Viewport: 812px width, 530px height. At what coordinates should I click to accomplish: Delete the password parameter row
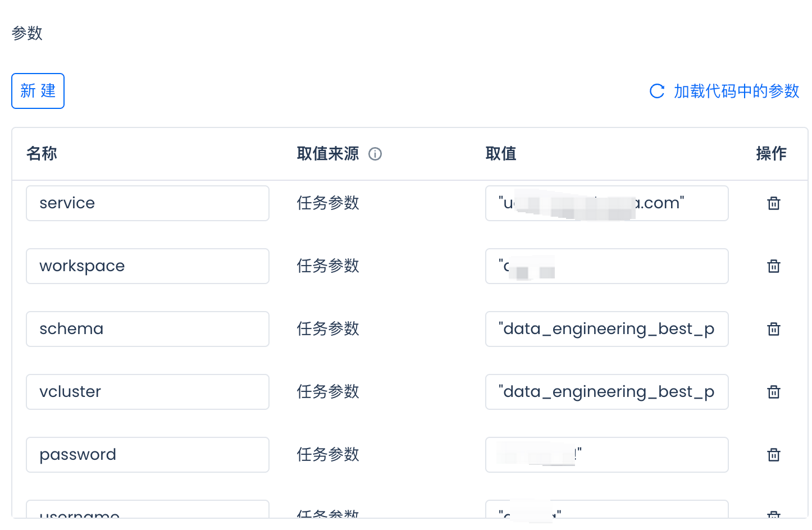(x=773, y=455)
